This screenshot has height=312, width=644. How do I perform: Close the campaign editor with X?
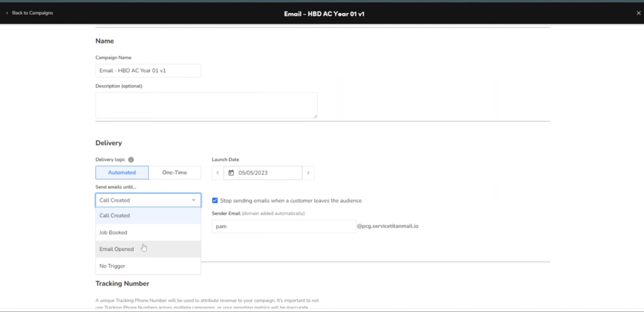tap(638, 13)
